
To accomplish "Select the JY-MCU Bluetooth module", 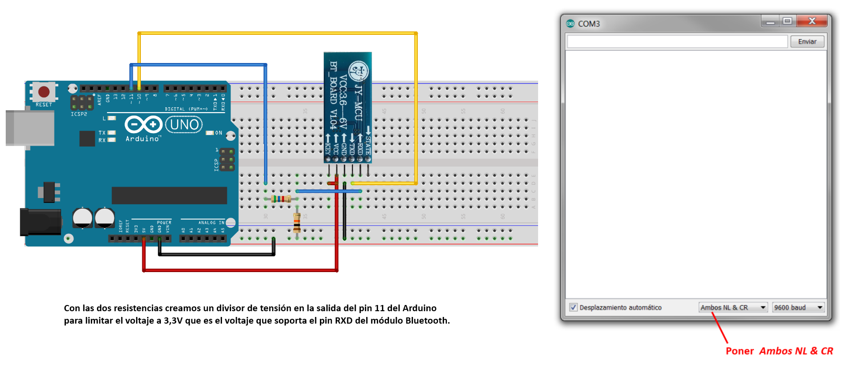I will (x=348, y=108).
